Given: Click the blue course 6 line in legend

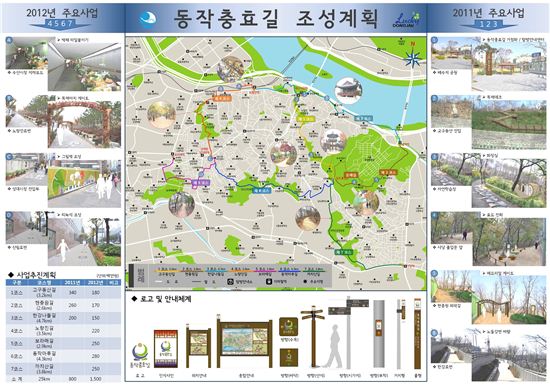Looking at the screenshot, I should pos(289,270).
